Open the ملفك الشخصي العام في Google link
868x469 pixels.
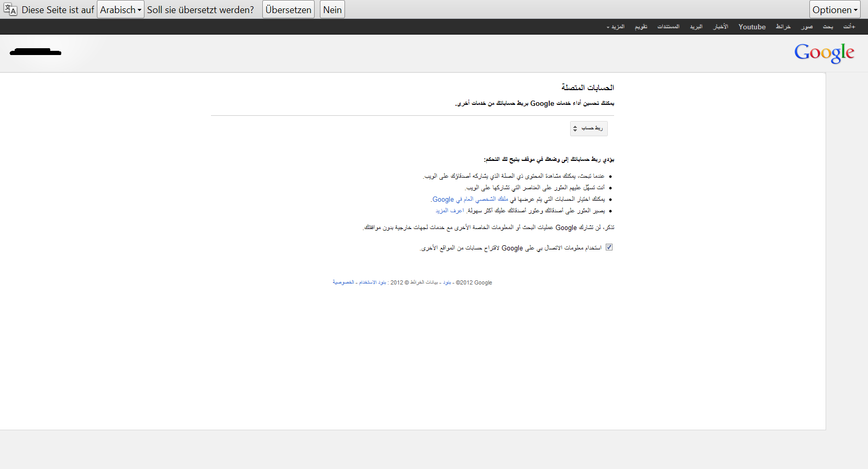point(470,199)
